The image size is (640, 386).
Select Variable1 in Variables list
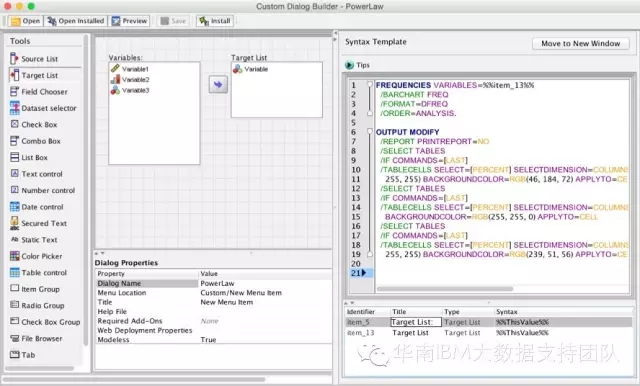(130, 69)
